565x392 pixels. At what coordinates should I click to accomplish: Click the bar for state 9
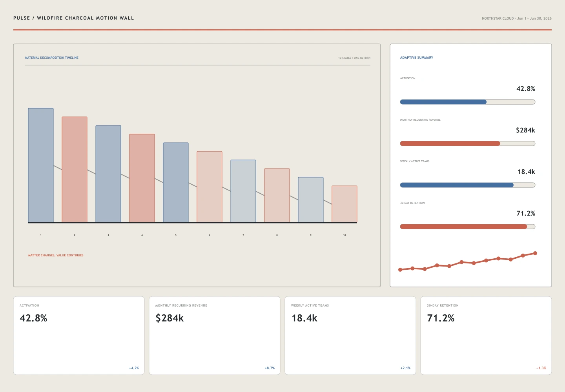point(311,200)
